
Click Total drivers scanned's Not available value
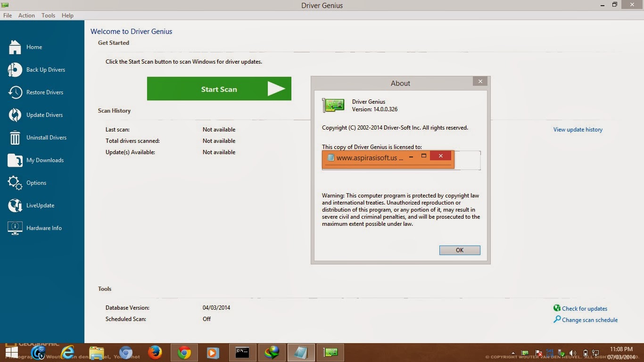pos(219,141)
